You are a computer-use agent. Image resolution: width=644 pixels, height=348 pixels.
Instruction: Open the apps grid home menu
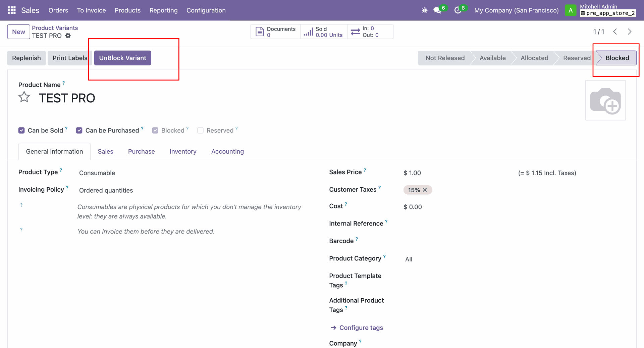pos(12,10)
